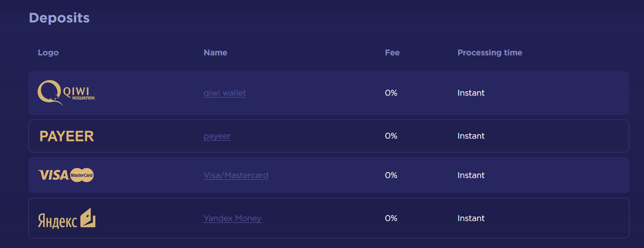Select the 0% fee in Payeer row
Image resolution: width=644 pixels, height=248 pixels.
(391, 136)
